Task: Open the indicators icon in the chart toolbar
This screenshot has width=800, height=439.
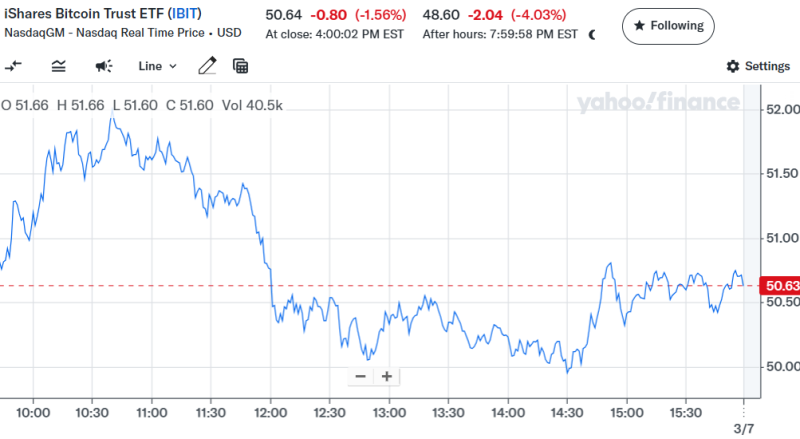Action: pyautogui.click(x=58, y=66)
